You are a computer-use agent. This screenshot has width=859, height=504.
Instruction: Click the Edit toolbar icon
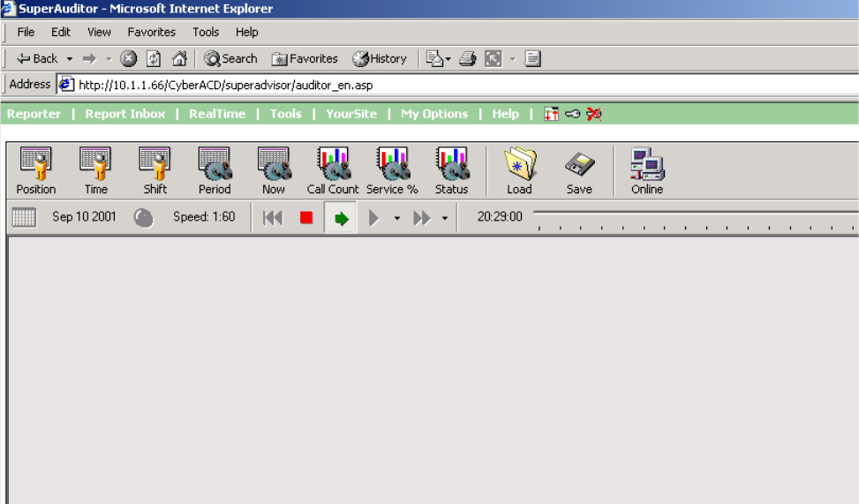point(493,58)
